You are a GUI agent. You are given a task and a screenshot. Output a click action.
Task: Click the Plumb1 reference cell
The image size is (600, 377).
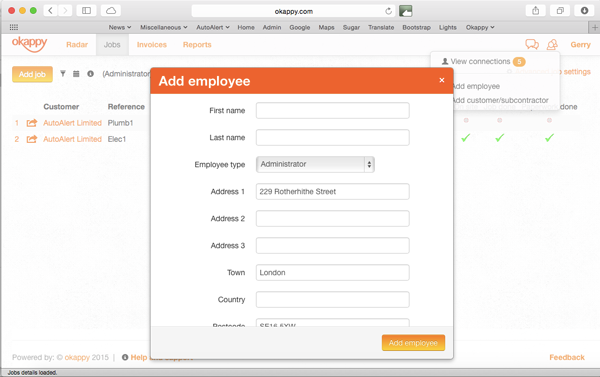(120, 123)
